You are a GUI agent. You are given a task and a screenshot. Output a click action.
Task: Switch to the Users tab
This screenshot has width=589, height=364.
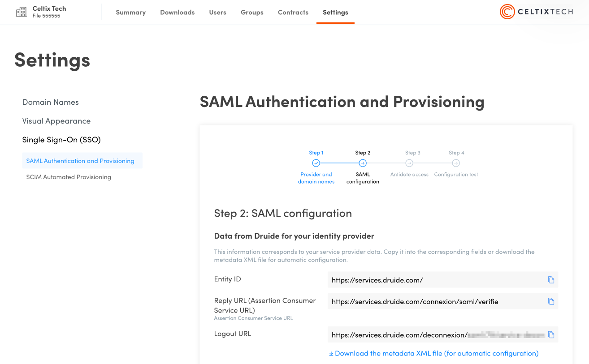[217, 13]
